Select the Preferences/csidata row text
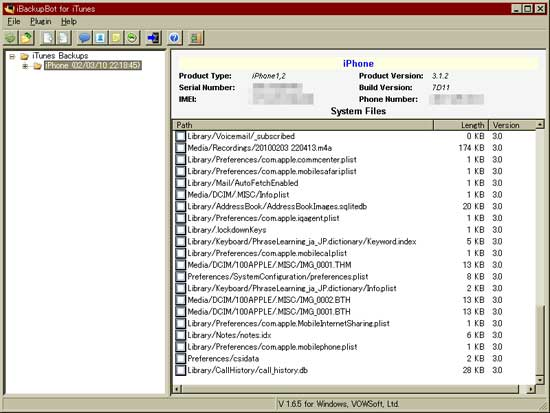Screen dimensions: 550x413 [x=223, y=359]
